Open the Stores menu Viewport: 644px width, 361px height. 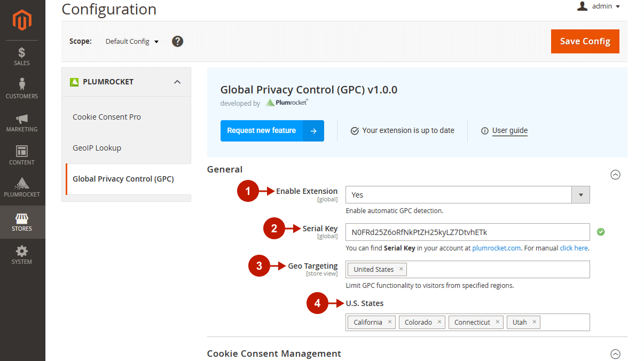(22, 222)
